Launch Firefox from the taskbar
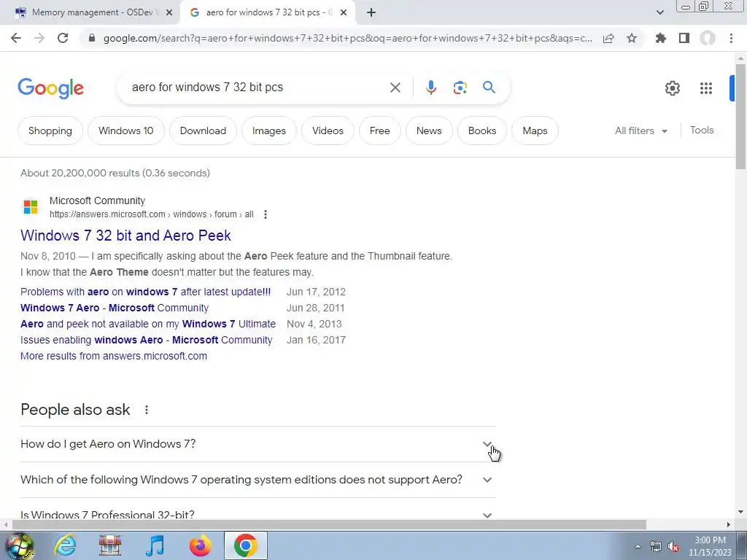 200,545
